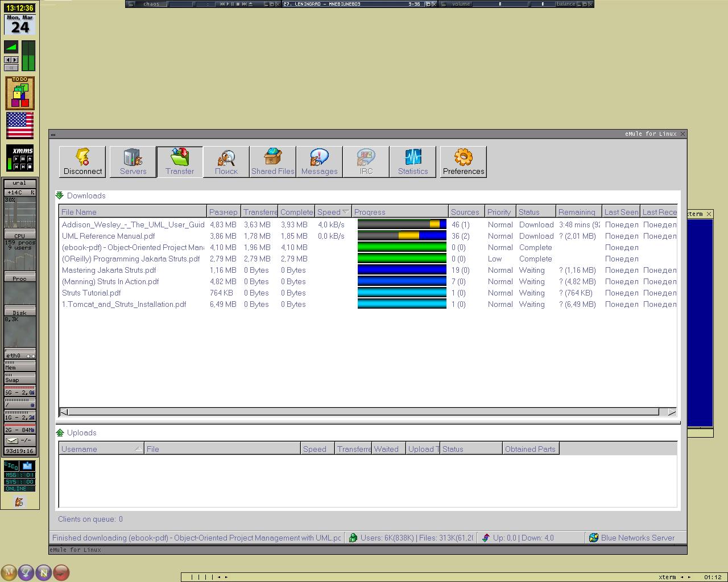Image resolution: width=728 pixels, height=582 pixels.
Task: Click the Progress column header
Action: pyautogui.click(x=400, y=212)
